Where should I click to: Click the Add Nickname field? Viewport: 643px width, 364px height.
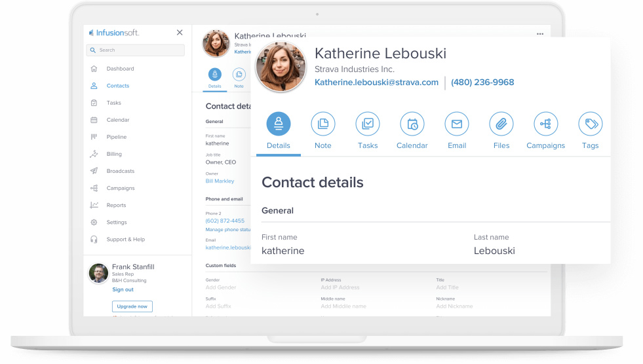pos(454,306)
